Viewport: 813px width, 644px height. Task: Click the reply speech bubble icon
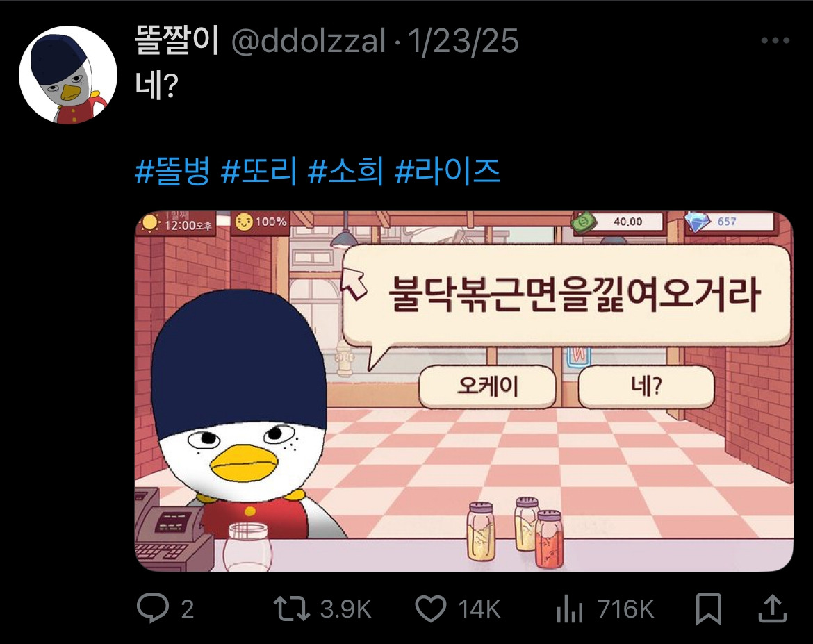[x=152, y=609]
